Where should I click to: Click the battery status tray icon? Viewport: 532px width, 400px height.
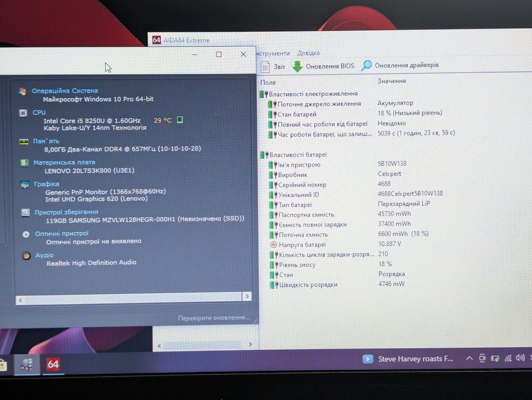coord(495,358)
